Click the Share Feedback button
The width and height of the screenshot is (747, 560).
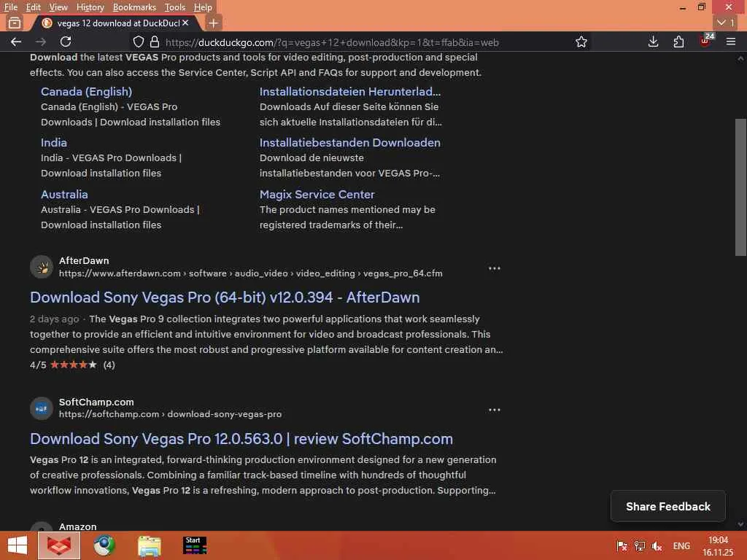[668, 507]
